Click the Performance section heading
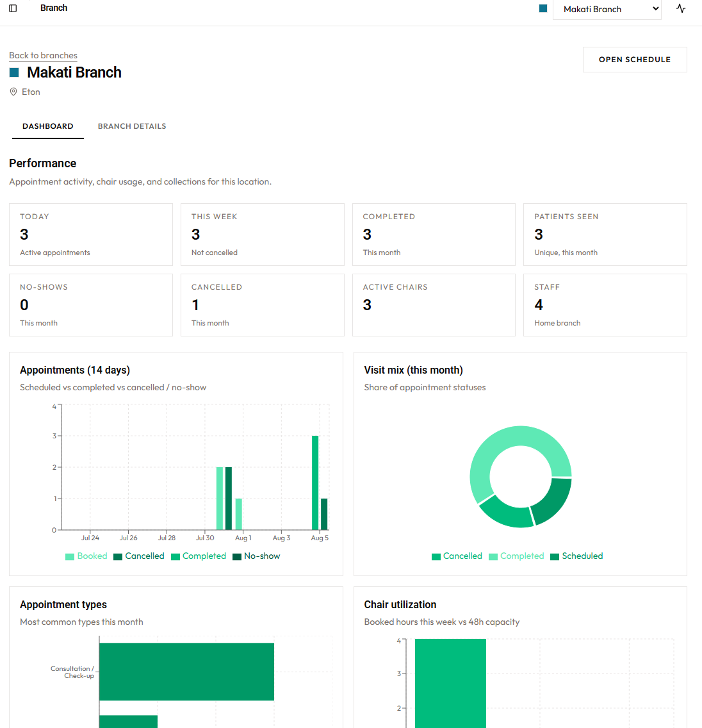 click(43, 163)
